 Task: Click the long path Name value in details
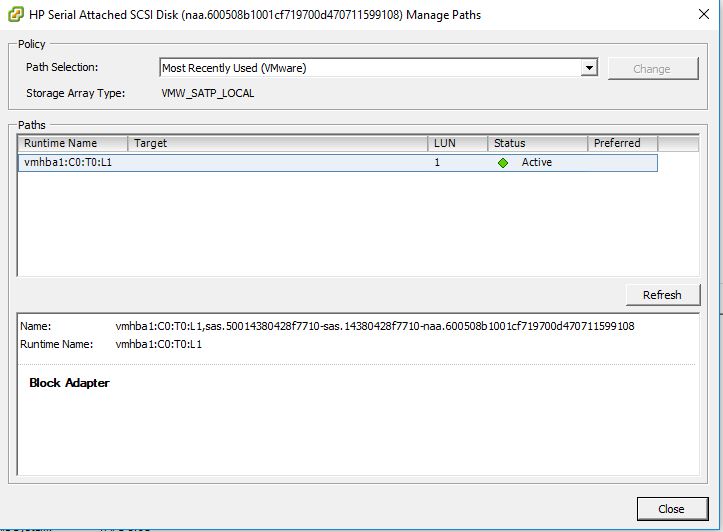click(375, 326)
